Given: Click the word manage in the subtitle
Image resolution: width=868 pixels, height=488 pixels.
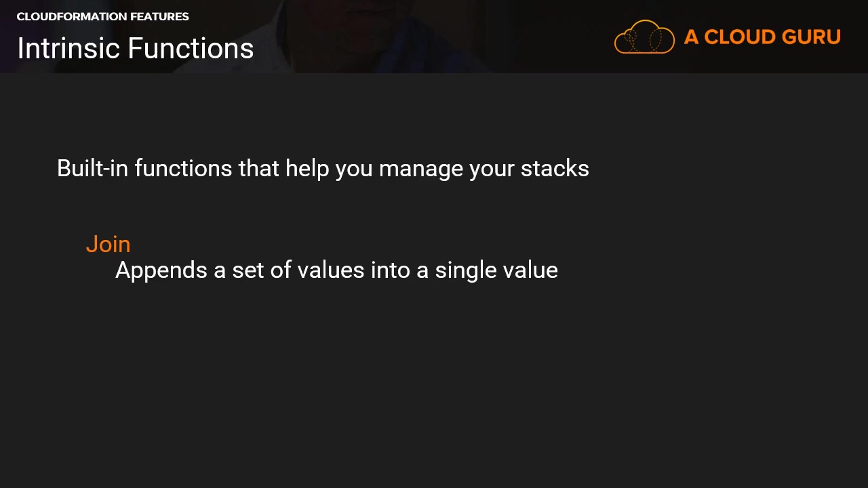Looking at the screenshot, I should click(420, 169).
